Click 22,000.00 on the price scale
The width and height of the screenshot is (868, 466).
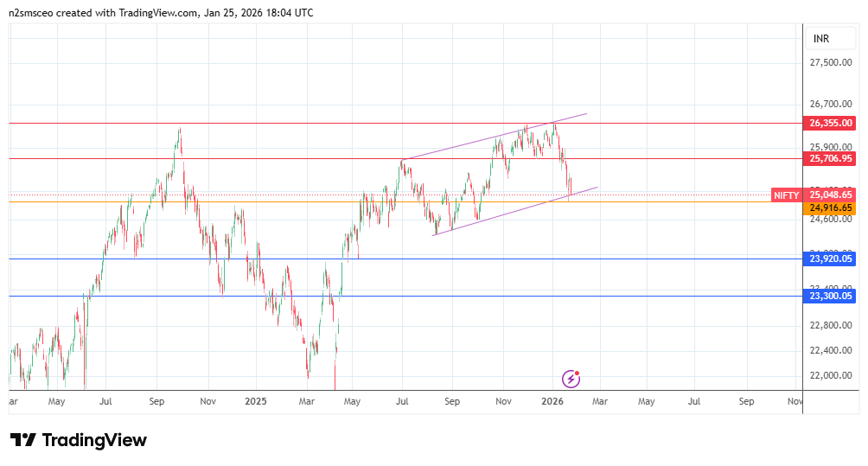(831, 375)
